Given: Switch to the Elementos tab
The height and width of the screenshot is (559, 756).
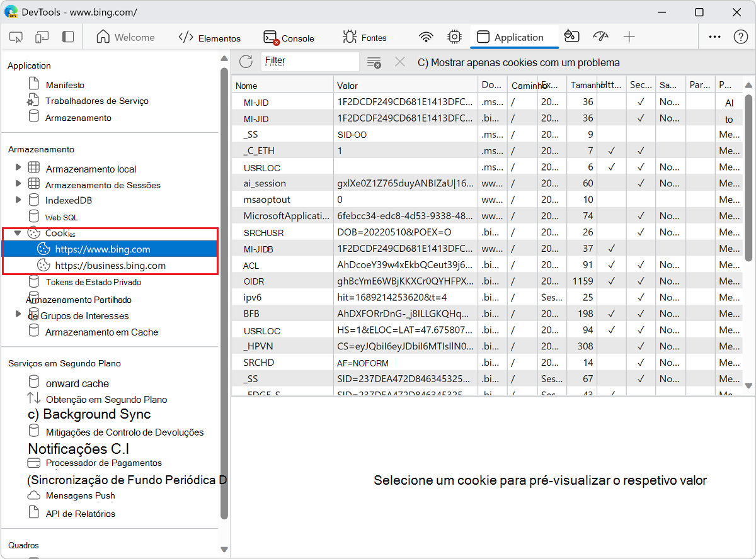Looking at the screenshot, I should pos(210,38).
